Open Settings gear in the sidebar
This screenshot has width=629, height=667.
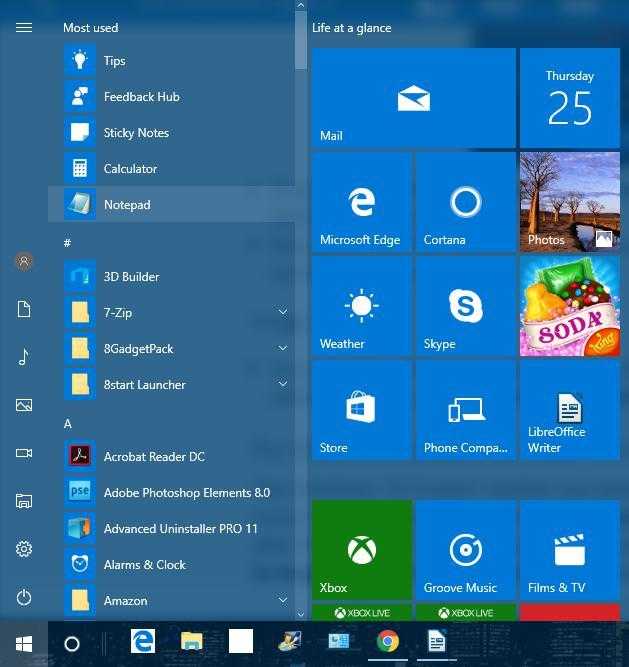click(24, 549)
